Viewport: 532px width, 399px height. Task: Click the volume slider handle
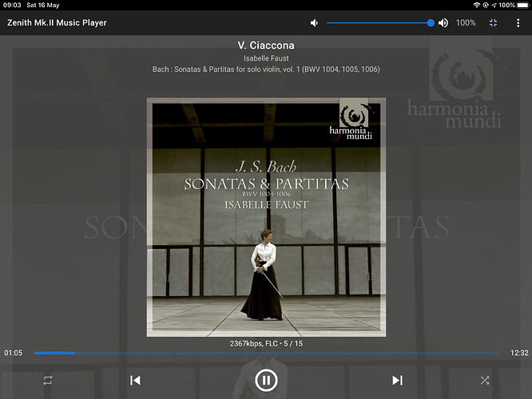pyautogui.click(x=431, y=22)
